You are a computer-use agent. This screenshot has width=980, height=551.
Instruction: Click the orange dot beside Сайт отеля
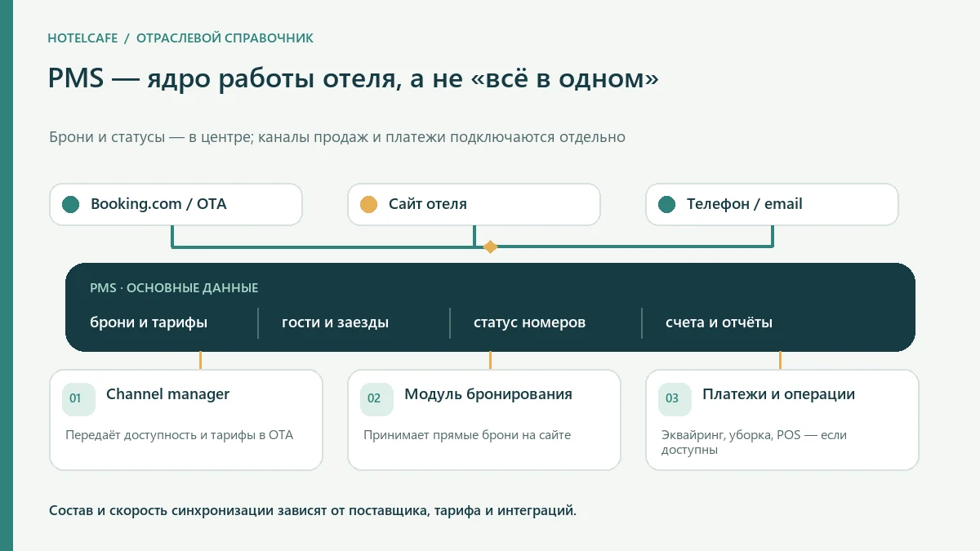tap(369, 204)
